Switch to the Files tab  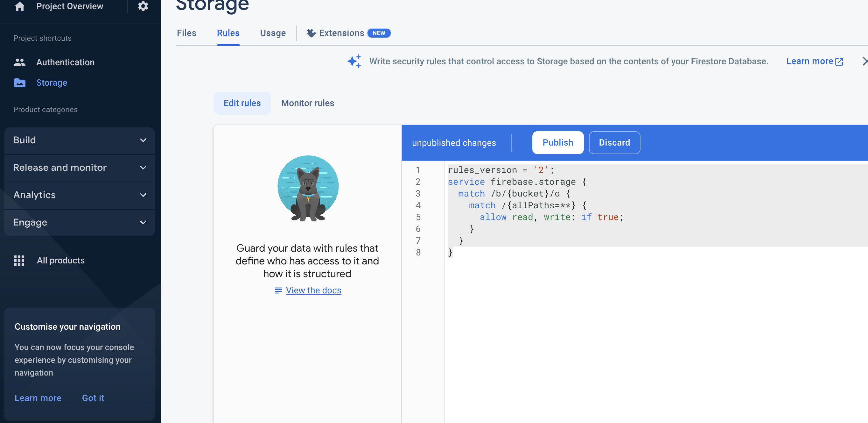(x=186, y=33)
